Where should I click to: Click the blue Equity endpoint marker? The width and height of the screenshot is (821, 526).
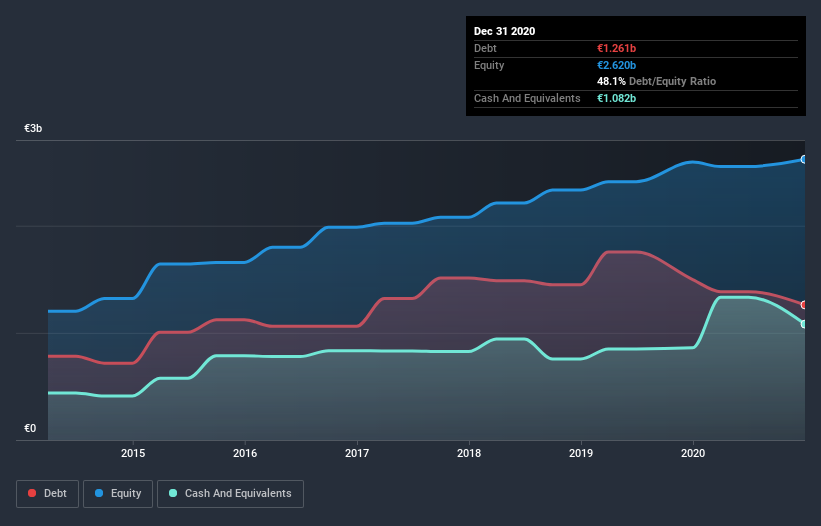point(804,160)
